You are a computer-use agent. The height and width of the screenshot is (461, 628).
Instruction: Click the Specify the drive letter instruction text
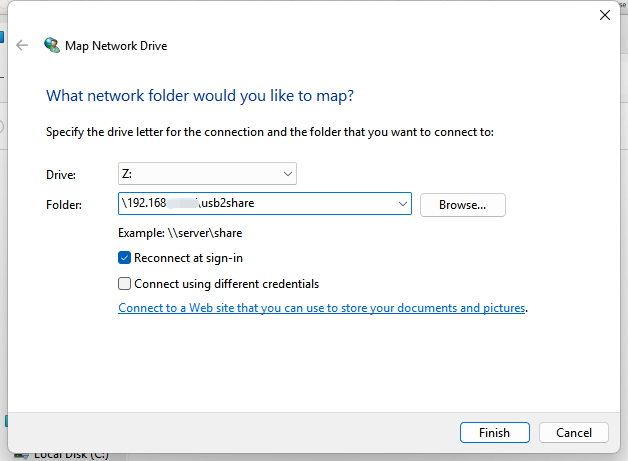[270, 131]
